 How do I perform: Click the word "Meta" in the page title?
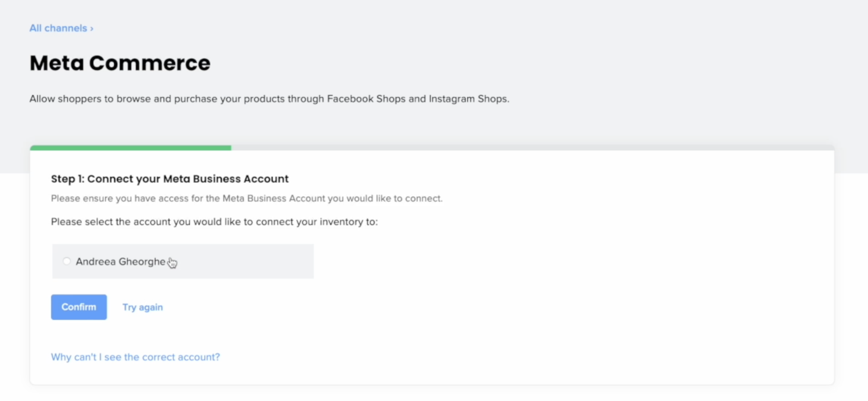pyautogui.click(x=57, y=63)
